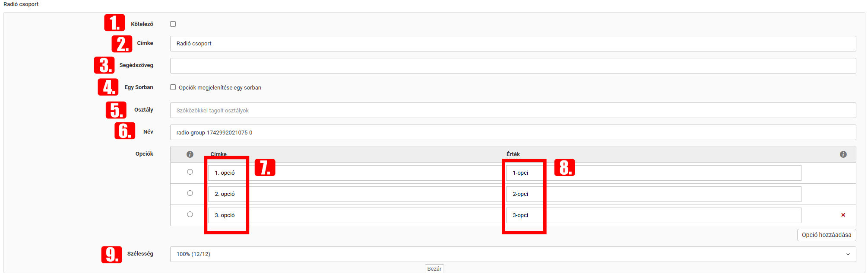This screenshot has width=868, height=275.
Task: Enable the Kötelező checkbox
Action: [x=173, y=24]
